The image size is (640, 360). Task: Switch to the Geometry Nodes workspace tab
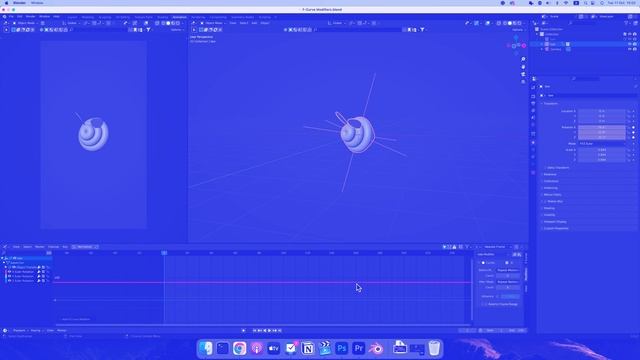[242, 17]
